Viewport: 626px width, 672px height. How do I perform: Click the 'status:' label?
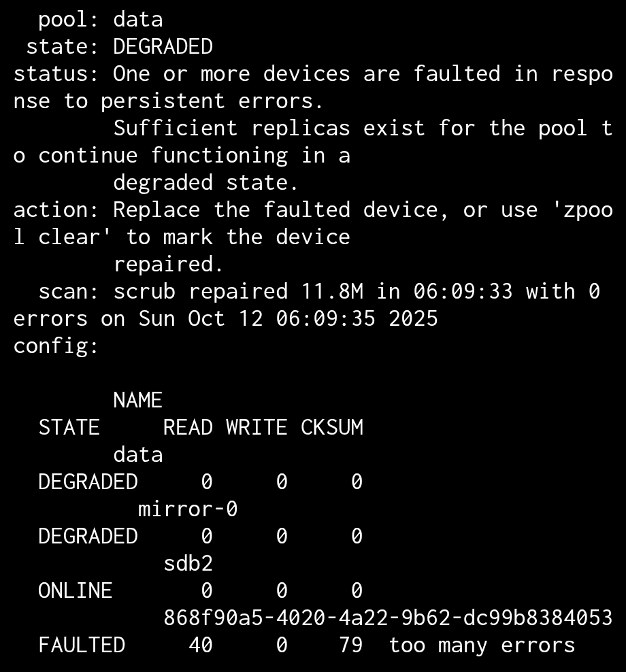pos(56,74)
